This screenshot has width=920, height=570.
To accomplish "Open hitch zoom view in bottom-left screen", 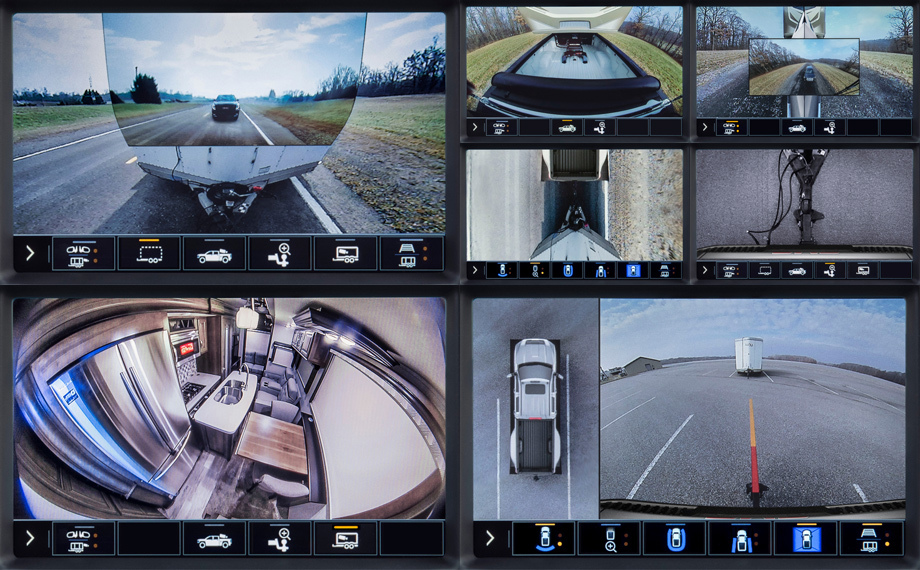I will point(279,539).
